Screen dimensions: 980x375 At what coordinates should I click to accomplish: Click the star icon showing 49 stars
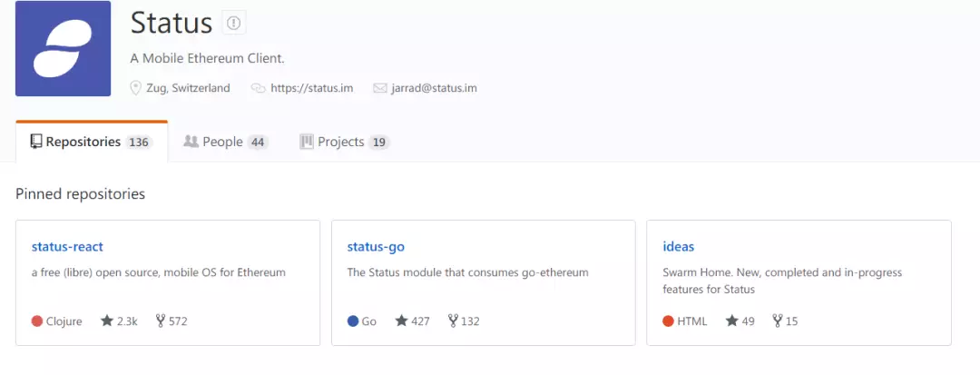732,321
